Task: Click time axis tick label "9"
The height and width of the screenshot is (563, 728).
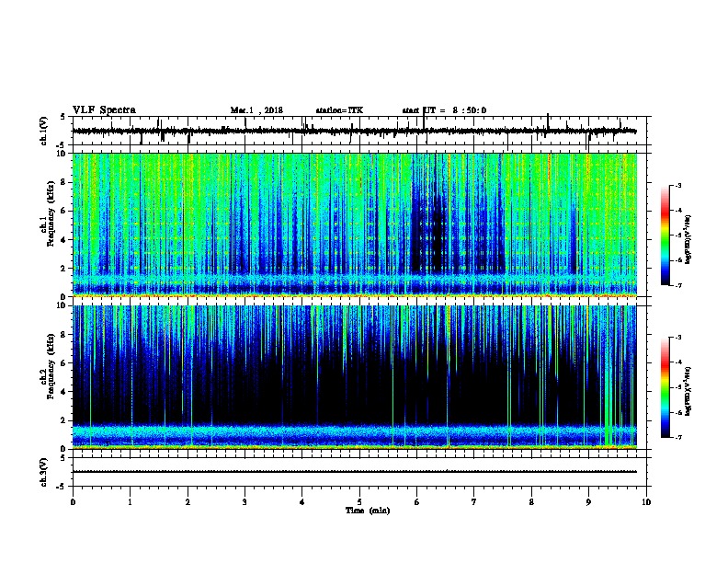Action: point(588,502)
